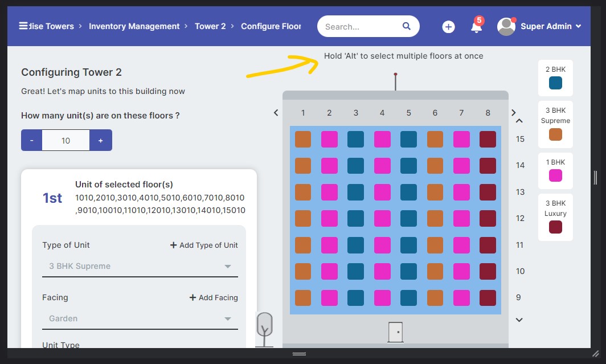Click the search magnifier icon
The height and width of the screenshot is (364, 606).
(406, 26)
